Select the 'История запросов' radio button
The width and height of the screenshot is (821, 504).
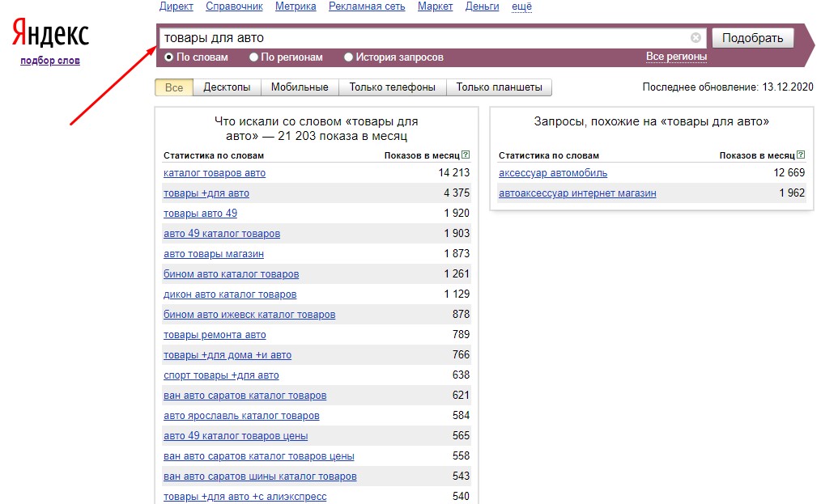(348, 57)
